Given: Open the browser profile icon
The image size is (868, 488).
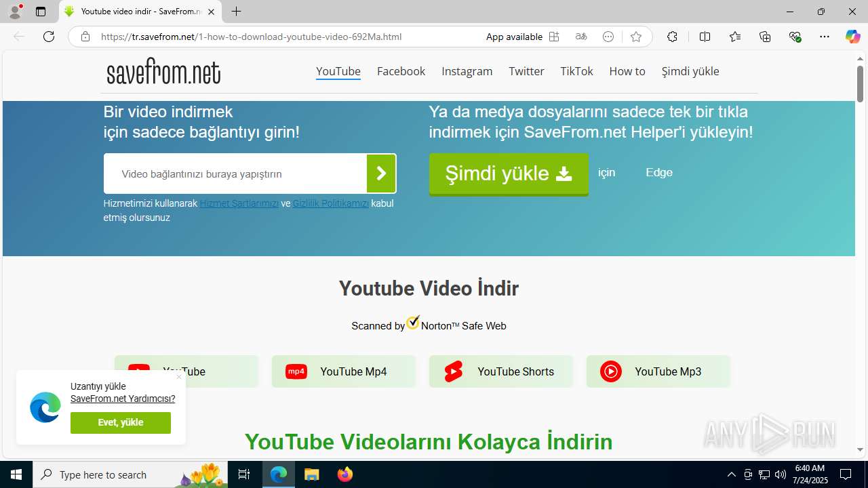Looking at the screenshot, I should click(x=15, y=12).
